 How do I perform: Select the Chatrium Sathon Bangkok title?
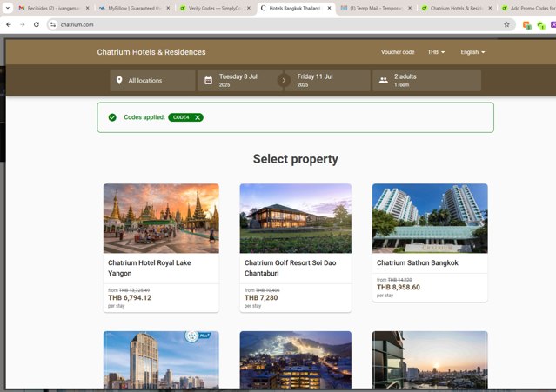418,262
